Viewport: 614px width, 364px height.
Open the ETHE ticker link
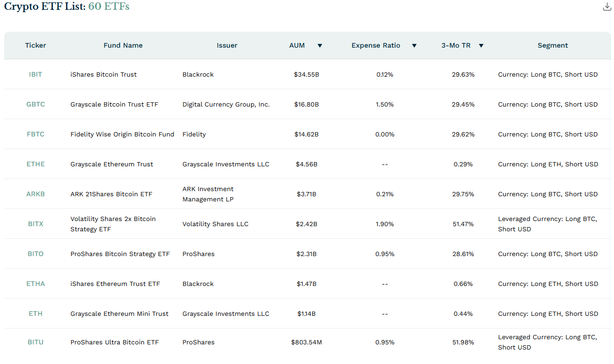pyautogui.click(x=36, y=164)
